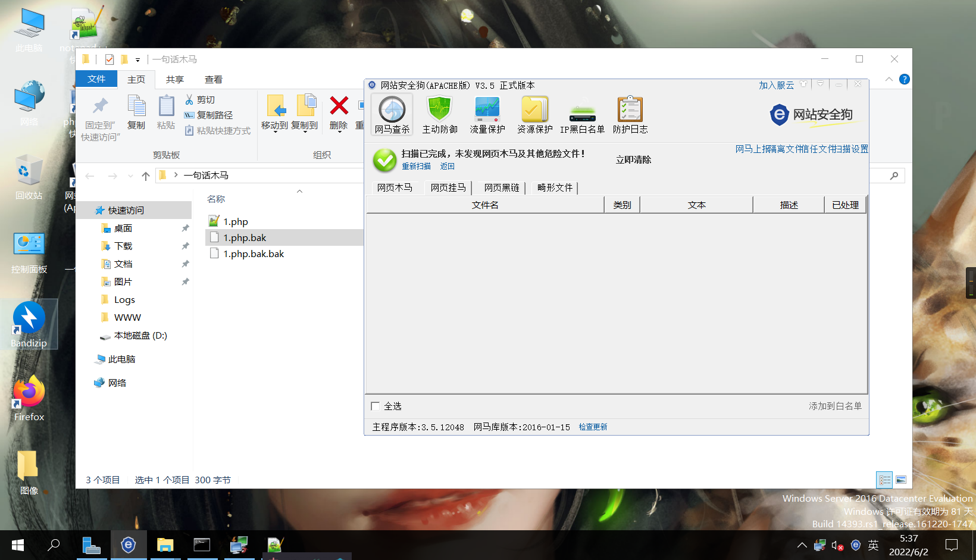Switch to large icons view in the status bar
Image resolution: width=976 pixels, height=560 pixels.
click(902, 480)
